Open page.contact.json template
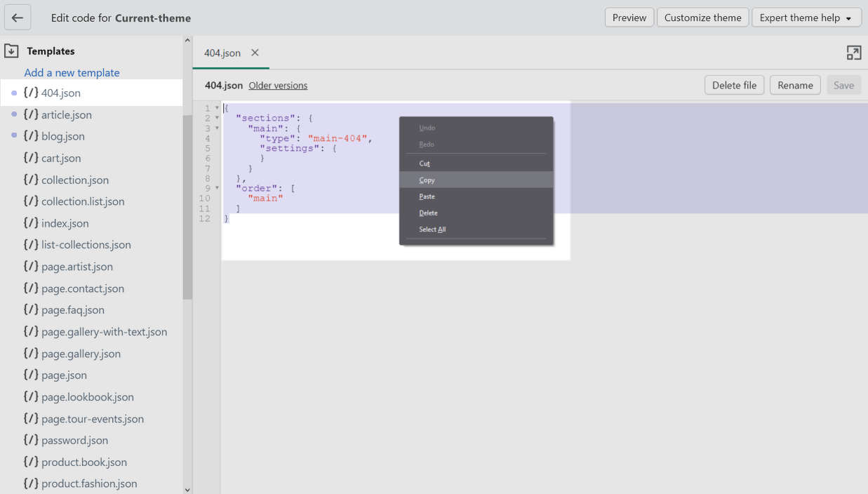The width and height of the screenshot is (868, 494). (83, 288)
